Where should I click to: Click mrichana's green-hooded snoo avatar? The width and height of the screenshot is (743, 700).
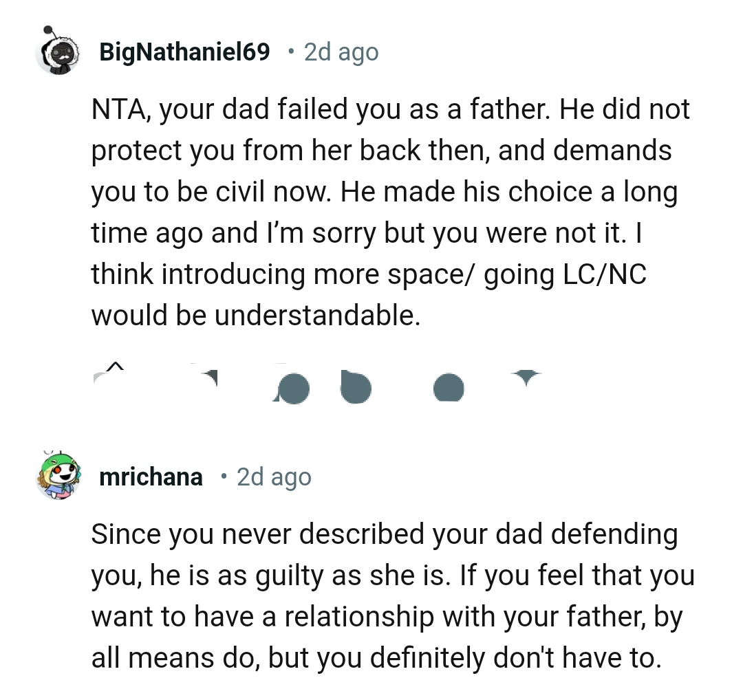58,474
